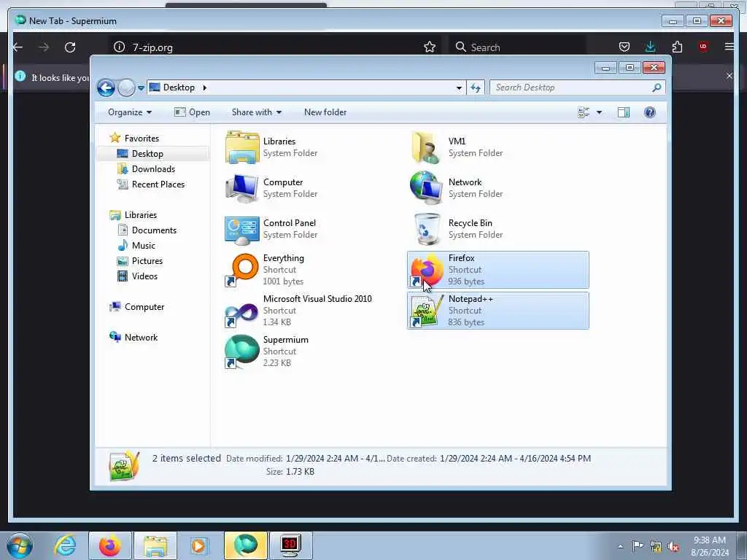
Task: Open Explorer help question mark icon
Action: pyautogui.click(x=650, y=112)
